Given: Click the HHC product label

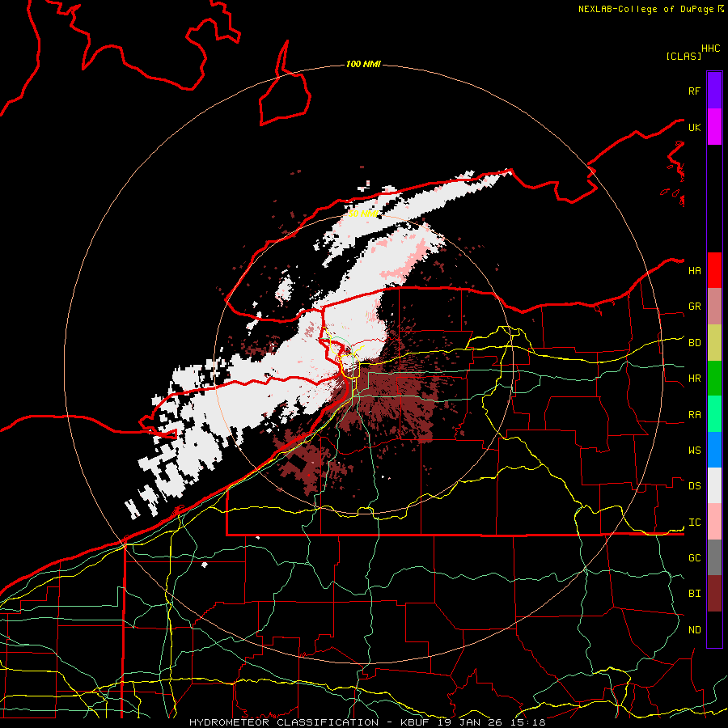Looking at the screenshot, I should tap(711, 49).
